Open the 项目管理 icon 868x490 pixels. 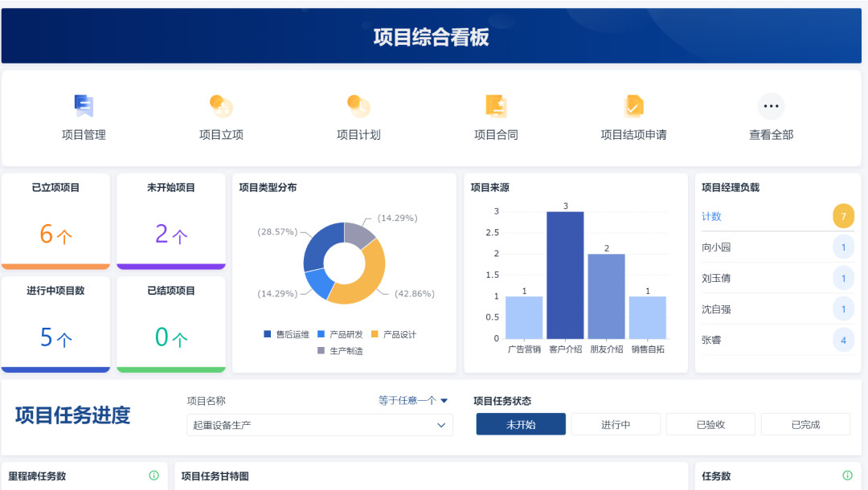pyautogui.click(x=84, y=106)
